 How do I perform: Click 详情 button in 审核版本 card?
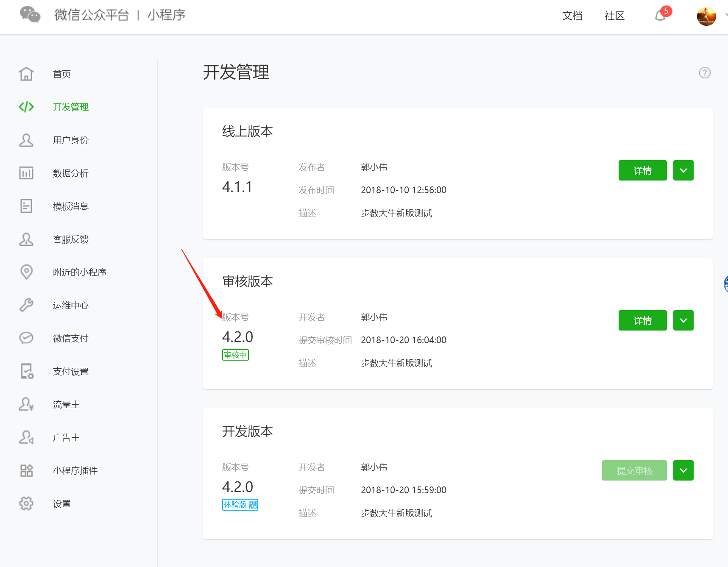(x=642, y=320)
